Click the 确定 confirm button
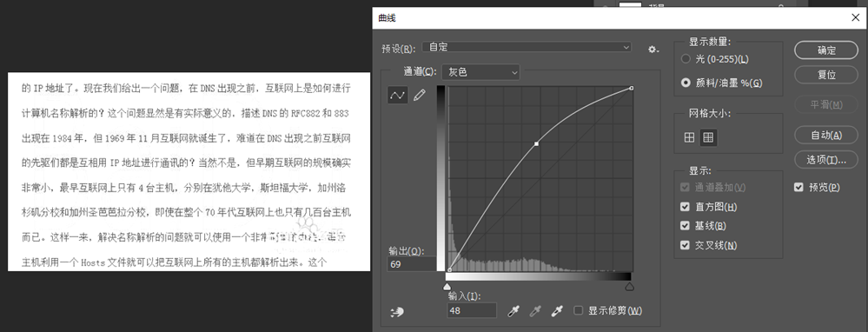 [x=826, y=50]
